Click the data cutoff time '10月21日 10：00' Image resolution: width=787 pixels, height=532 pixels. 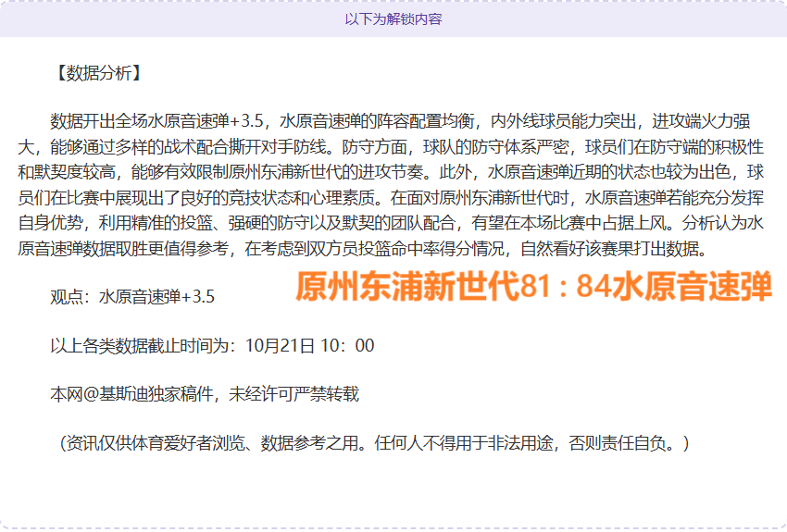[309, 346]
